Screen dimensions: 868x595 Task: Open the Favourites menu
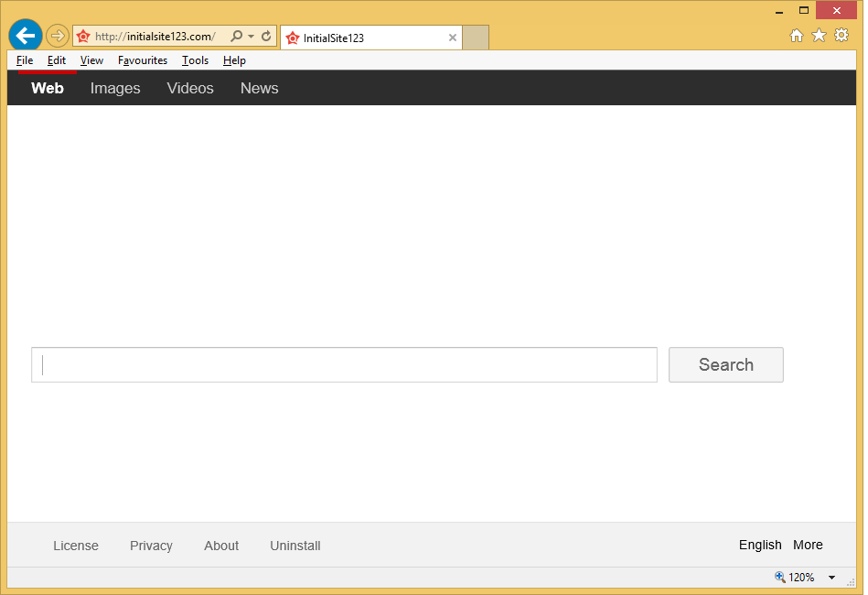[x=143, y=60]
